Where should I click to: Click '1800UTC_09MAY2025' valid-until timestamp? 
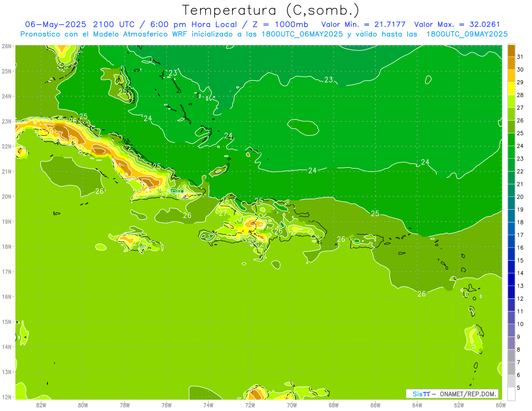pos(467,34)
